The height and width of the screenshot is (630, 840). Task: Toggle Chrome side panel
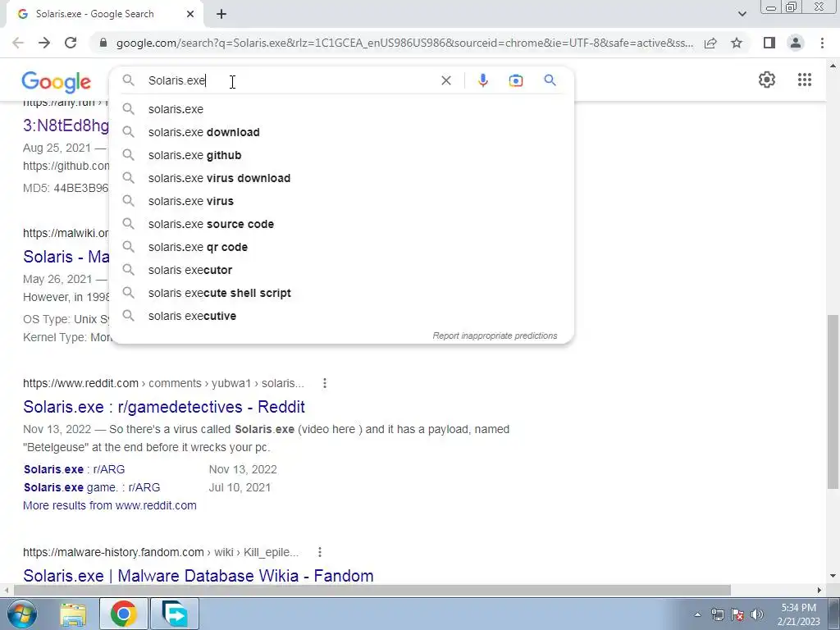(x=769, y=43)
